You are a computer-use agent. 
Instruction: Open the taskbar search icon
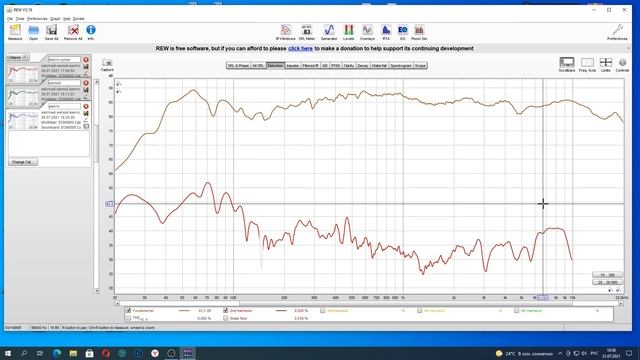24,353
